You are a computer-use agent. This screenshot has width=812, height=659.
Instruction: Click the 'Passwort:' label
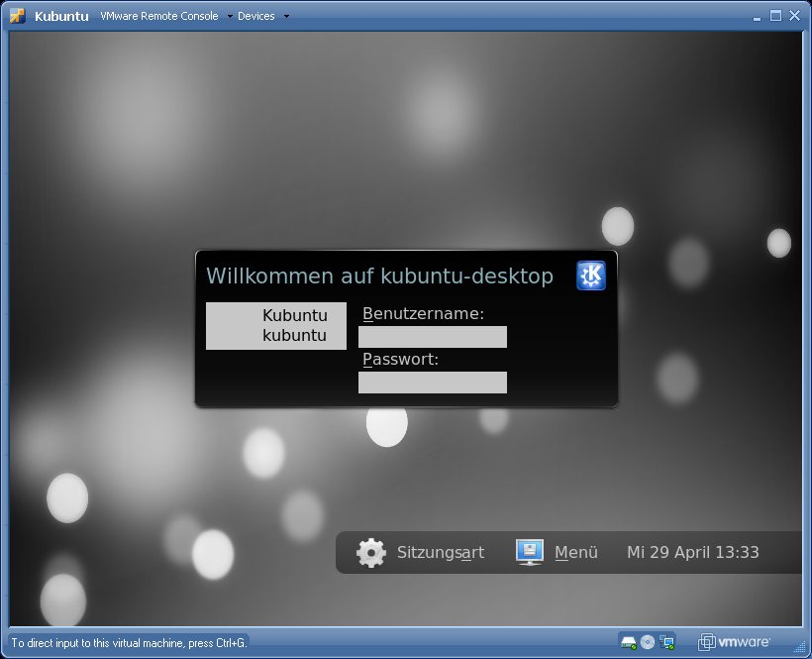click(400, 359)
